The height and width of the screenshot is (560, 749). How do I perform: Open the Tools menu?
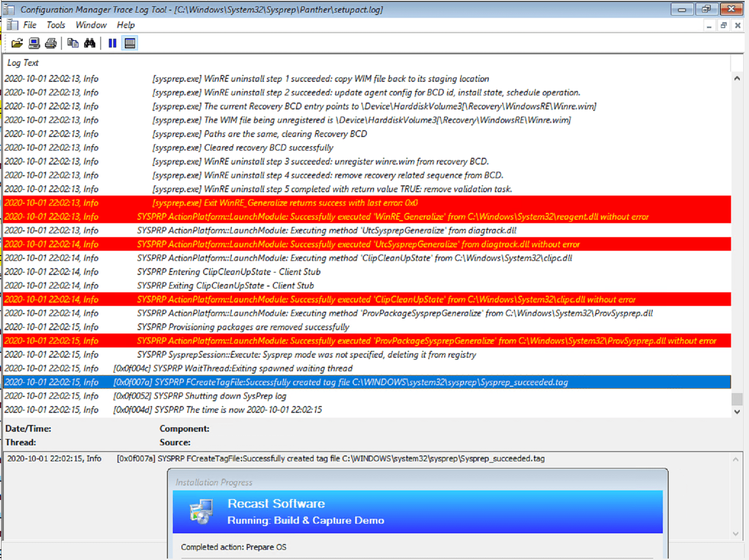(56, 25)
